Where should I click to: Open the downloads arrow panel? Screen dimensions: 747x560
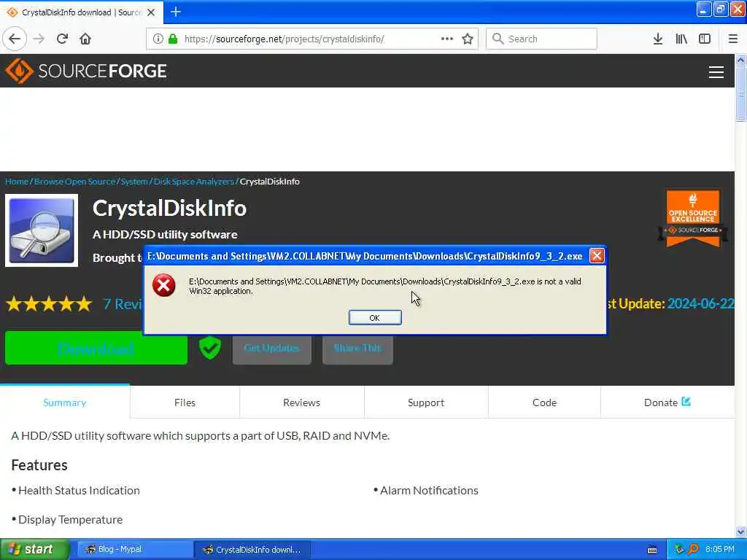tap(658, 39)
